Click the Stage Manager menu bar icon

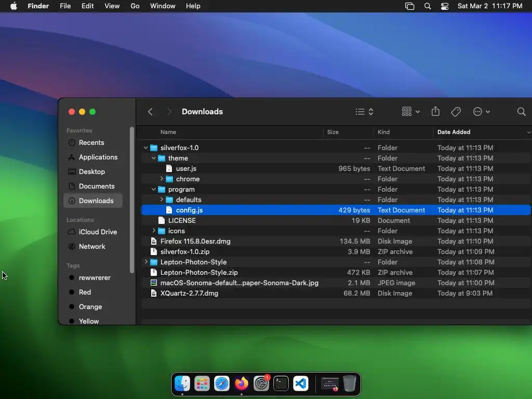[409, 6]
